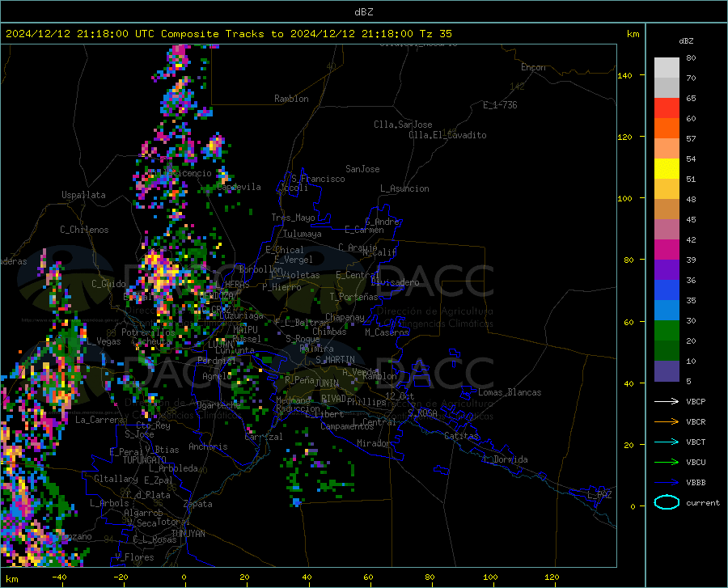
Task: Click the 'Uspallata' map label
Action: click(x=83, y=196)
